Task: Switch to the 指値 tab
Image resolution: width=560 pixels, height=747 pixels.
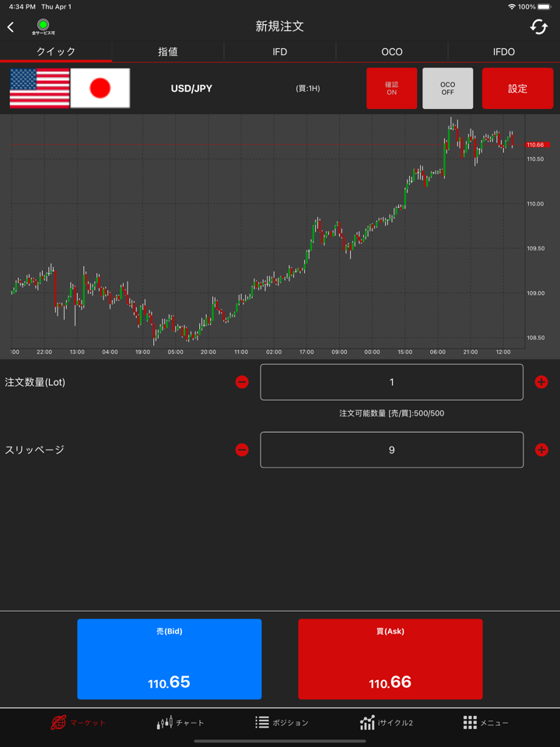Action: tap(168, 52)
